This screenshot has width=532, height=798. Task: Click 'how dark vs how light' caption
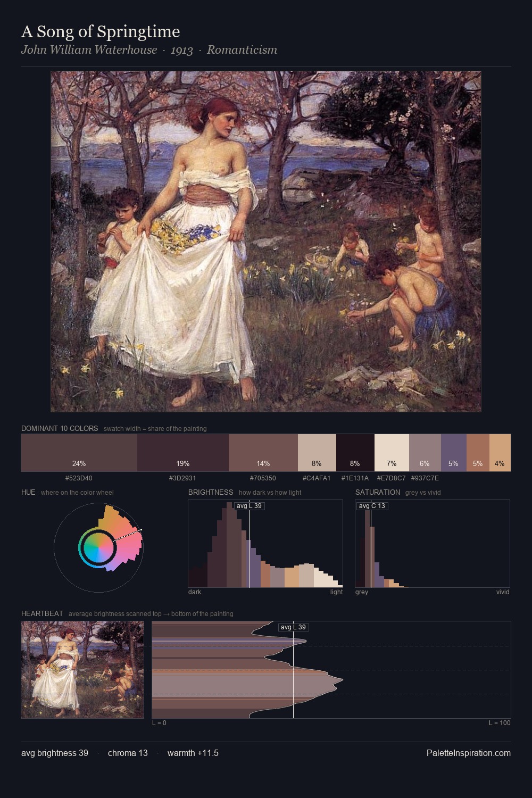(x=270, y=493)
